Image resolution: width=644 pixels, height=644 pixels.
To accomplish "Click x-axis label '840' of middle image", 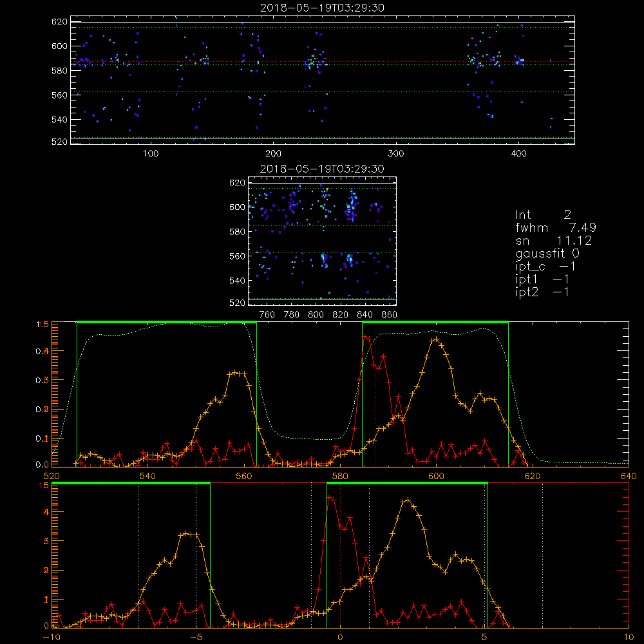I will click(x=365, y=315).
